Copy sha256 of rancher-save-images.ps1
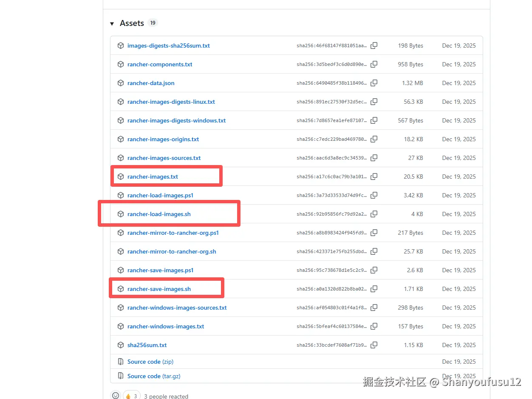Viewport: 532px width, 399px height. click(374, 270)
